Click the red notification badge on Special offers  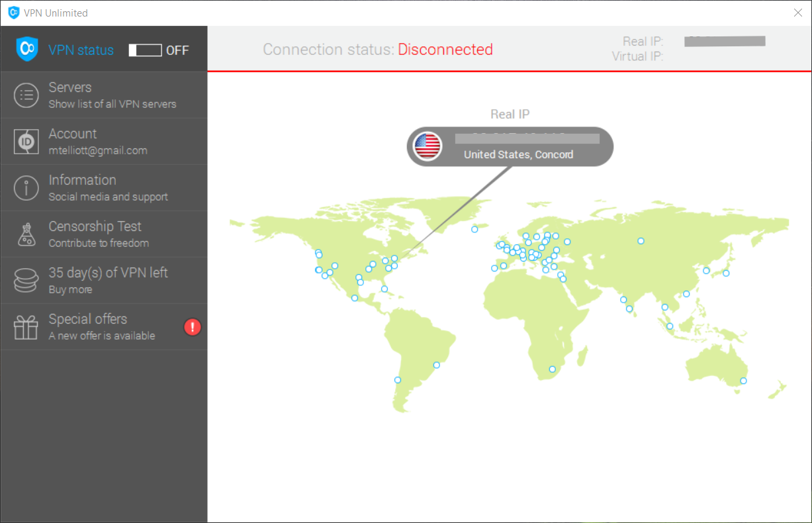click(192, 327)
